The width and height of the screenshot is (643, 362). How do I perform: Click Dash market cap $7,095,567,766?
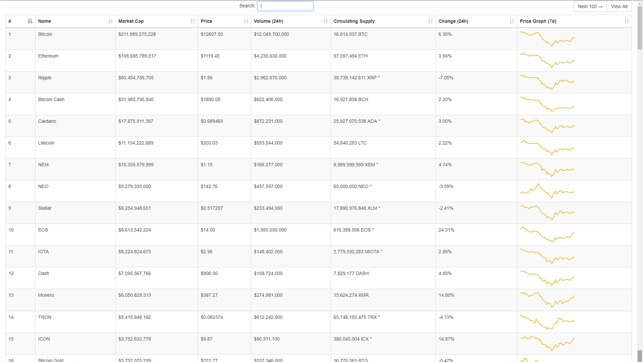click(135, 273)
